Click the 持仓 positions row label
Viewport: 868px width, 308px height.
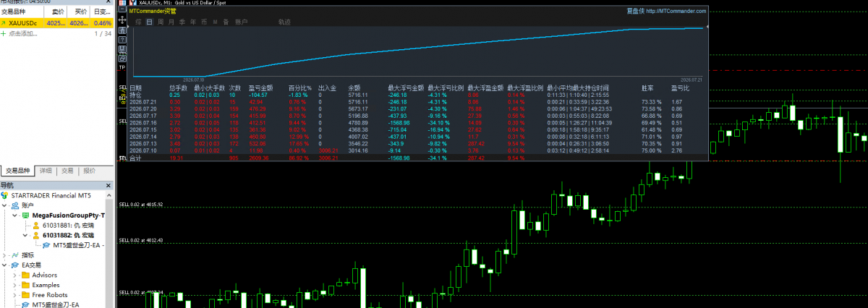pyautogui.click(x=135, y=95)
